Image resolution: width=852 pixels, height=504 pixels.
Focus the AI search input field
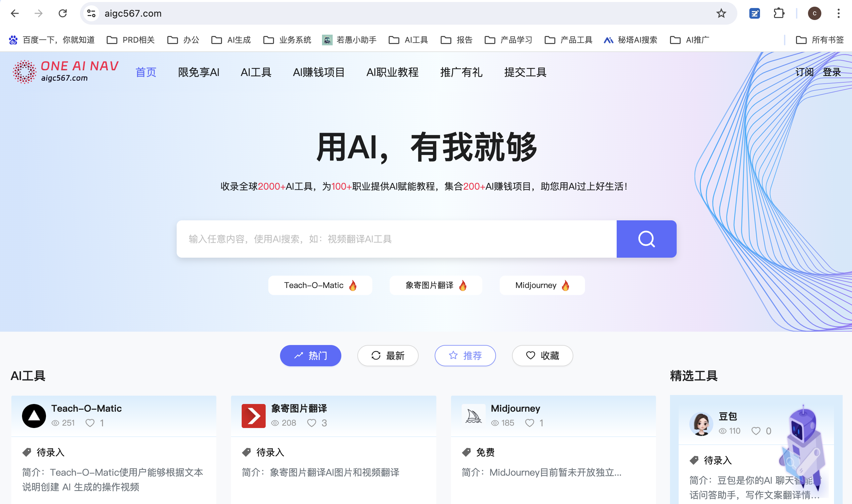(x=396, y=239)
